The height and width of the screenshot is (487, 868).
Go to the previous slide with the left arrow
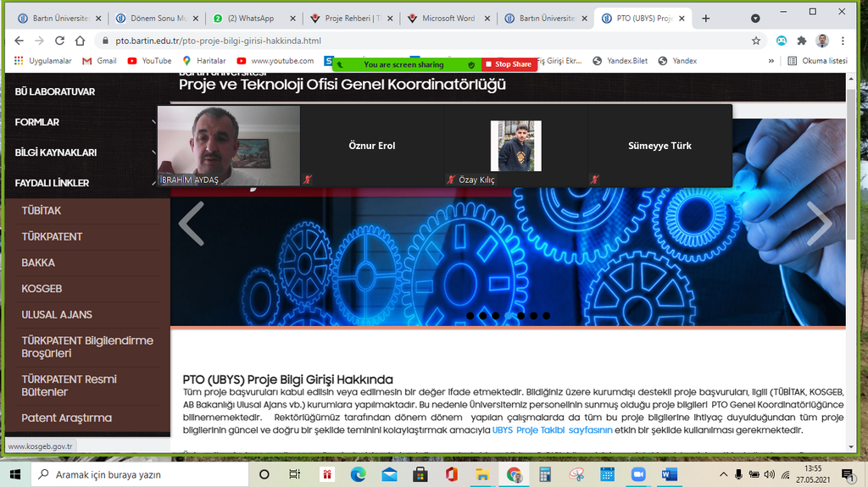pyautogui.click(x=191, y=224)
